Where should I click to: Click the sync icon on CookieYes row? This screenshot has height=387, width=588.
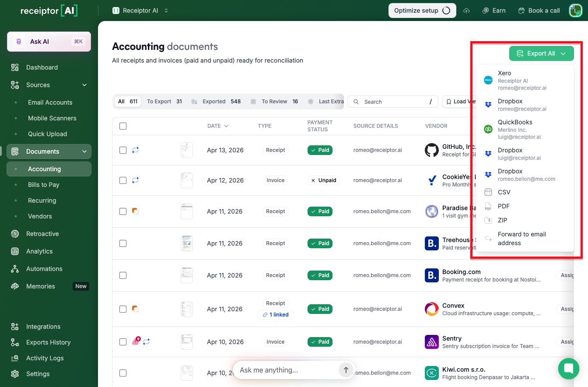pyautogui.click(x=135, y=180)
